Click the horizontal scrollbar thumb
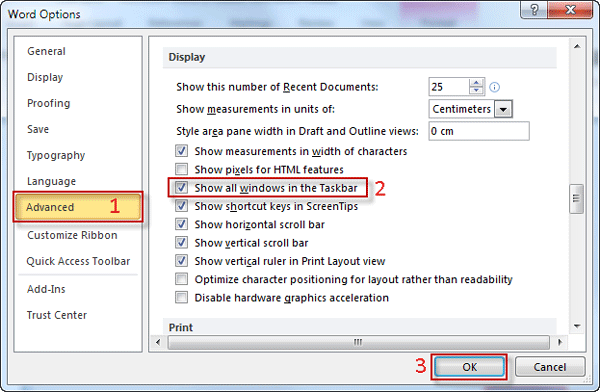The width and height of the screenshot is (600, 392). click(358, 342)
